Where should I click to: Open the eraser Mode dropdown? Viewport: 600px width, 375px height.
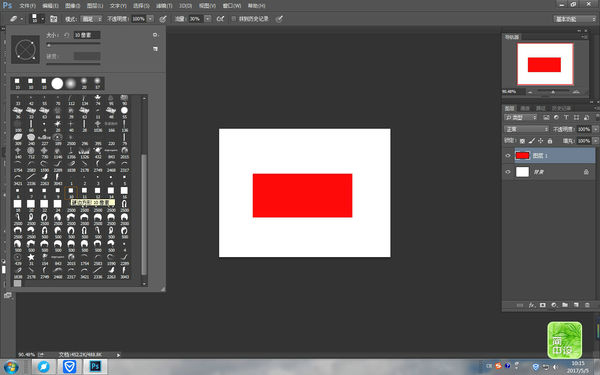[91, 19]
